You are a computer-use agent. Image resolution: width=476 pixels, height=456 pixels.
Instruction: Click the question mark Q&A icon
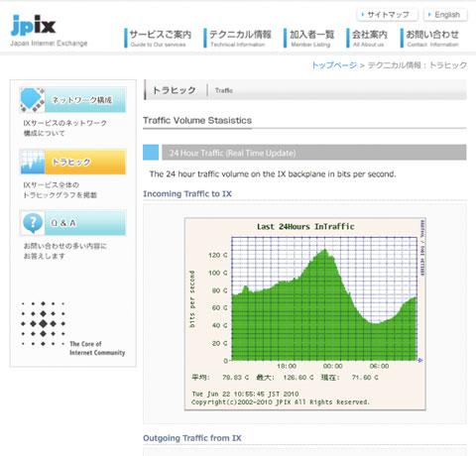click(33, 223)
